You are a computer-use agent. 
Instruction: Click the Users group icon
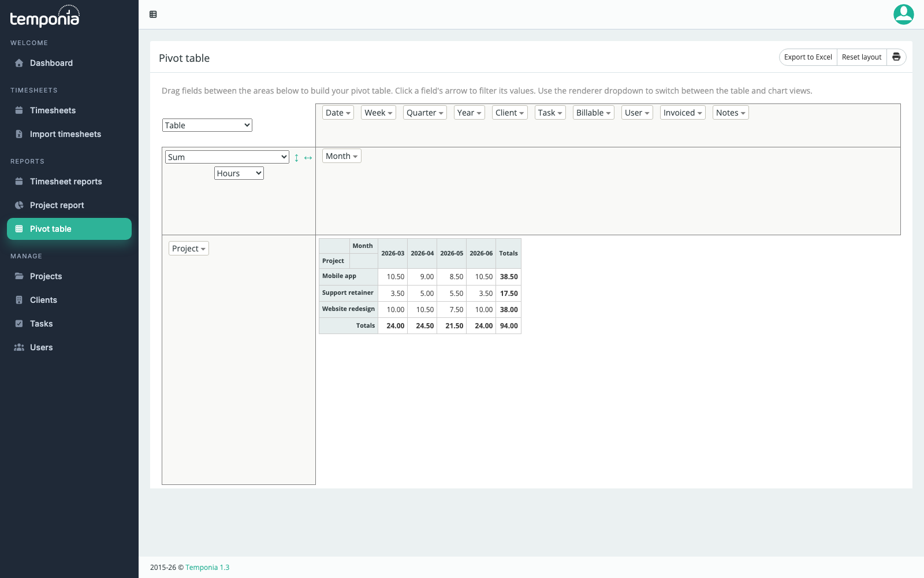pyautogui.click(x=19, y=347)
